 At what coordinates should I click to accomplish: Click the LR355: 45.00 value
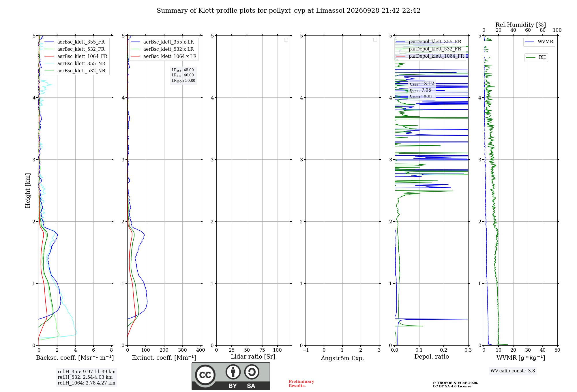tap(183, 70)
